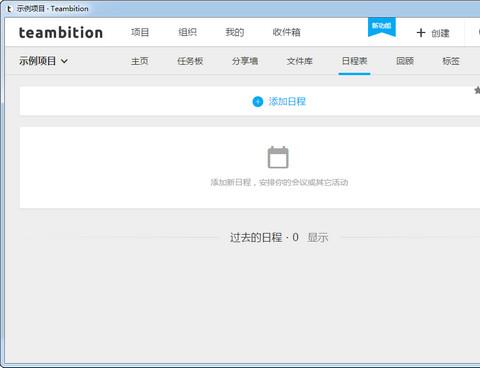Select the 日程表 tab

coord(354,61)
